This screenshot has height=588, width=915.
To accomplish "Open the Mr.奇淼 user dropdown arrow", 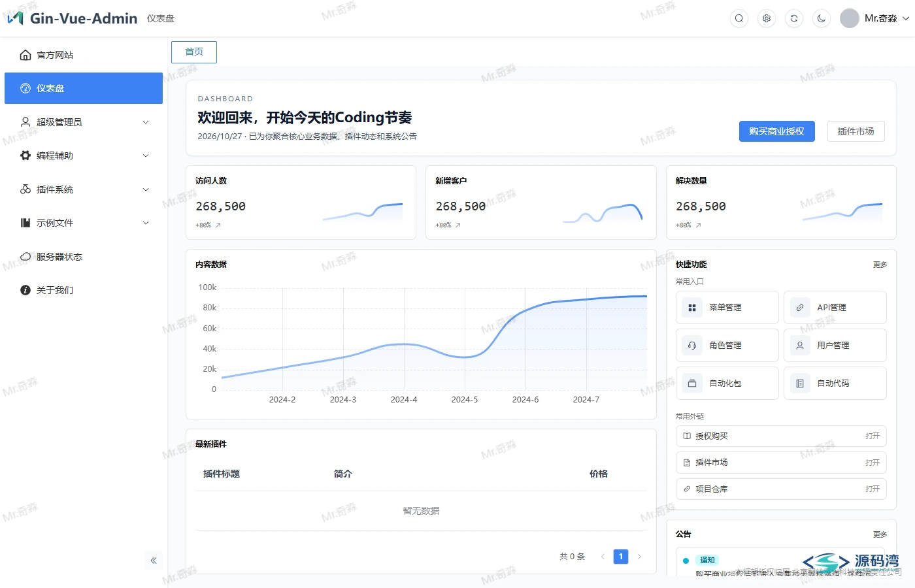I will (906, 18).
